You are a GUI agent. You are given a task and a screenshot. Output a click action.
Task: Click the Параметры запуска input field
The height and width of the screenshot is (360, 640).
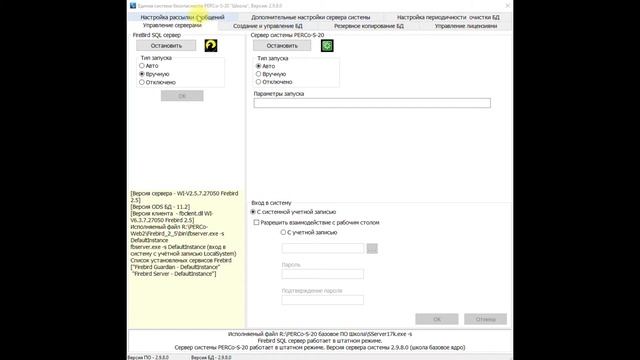[372, 103]
